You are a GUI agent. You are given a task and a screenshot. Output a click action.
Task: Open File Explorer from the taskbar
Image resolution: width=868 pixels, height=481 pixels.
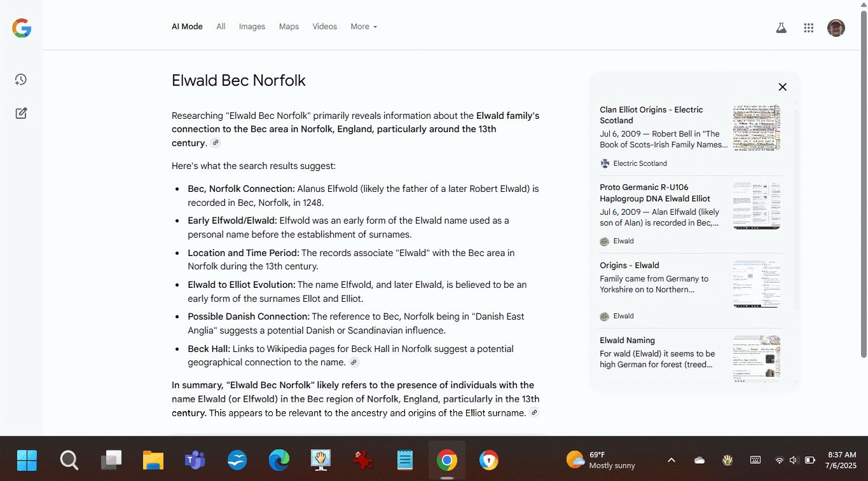click(153, 460)
